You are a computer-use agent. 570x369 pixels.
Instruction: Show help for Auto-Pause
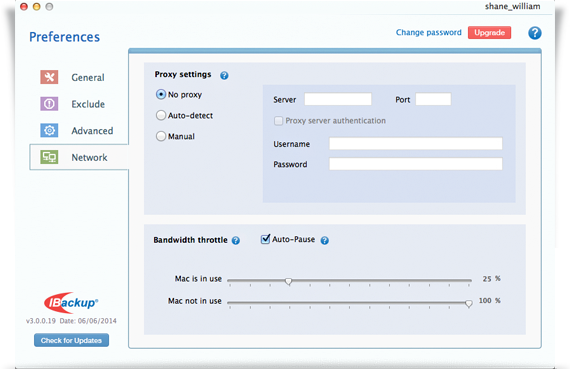(x=325, y=240)
